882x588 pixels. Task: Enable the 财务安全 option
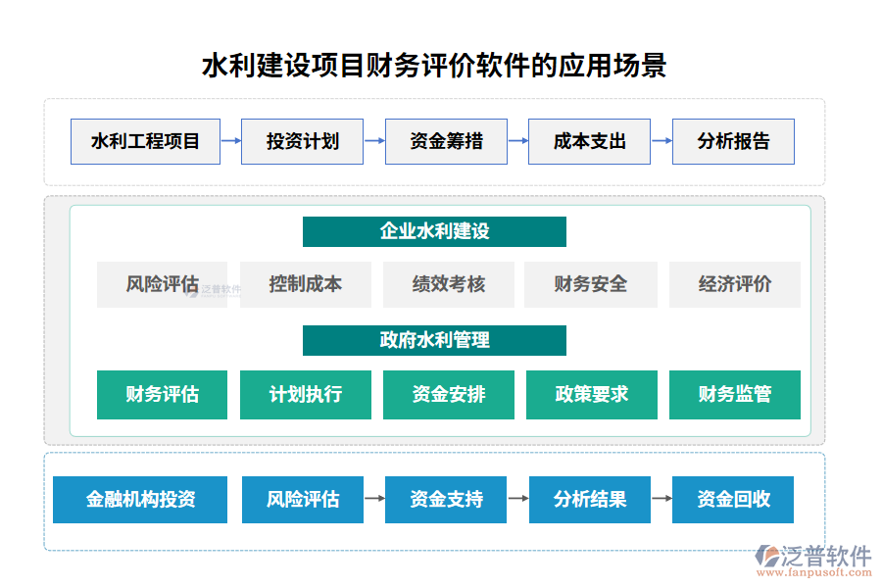point(590,284)
